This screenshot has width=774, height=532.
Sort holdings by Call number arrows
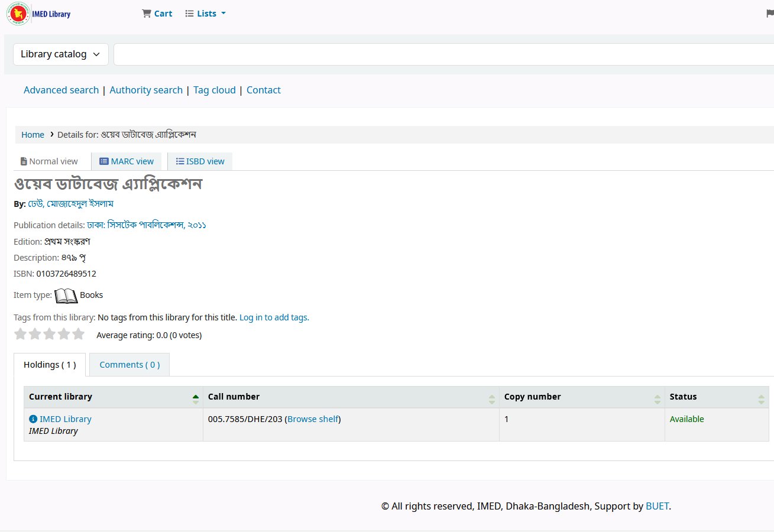tap(492, 400)
